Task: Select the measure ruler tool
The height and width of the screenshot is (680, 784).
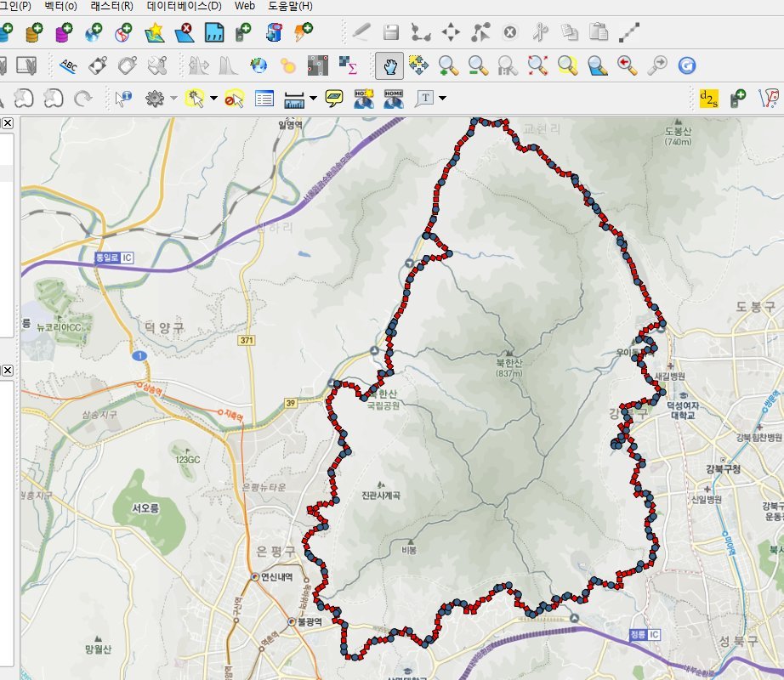Action: tap(294, 99)
